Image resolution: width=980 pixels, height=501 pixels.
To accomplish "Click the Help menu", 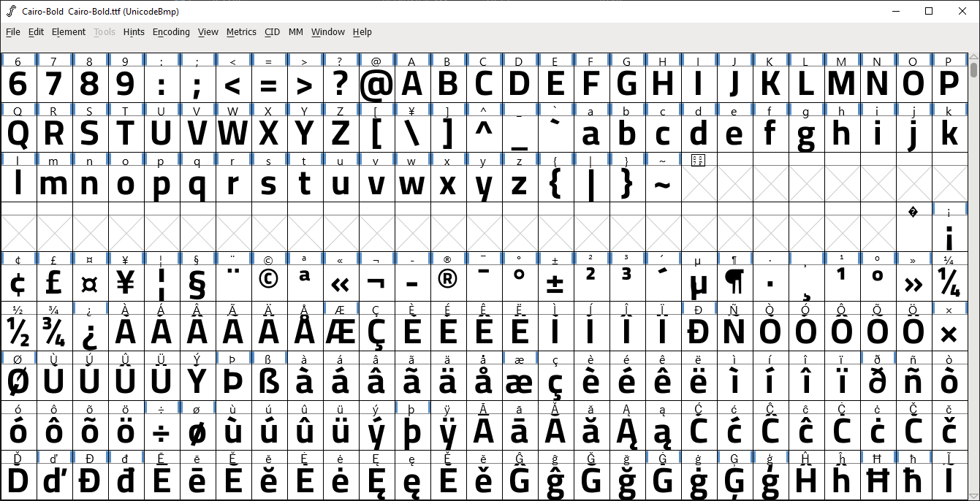I will point(362,32).
